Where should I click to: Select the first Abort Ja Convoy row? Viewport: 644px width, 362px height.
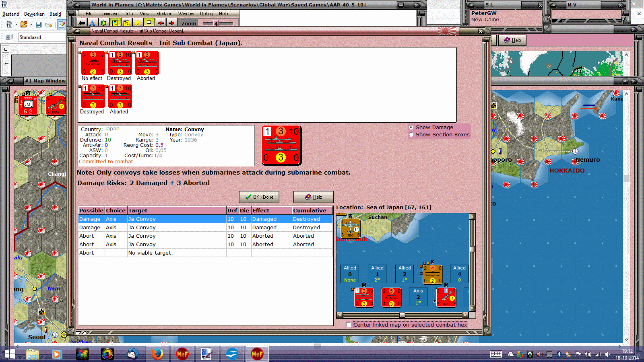click(x=205, y=236)
